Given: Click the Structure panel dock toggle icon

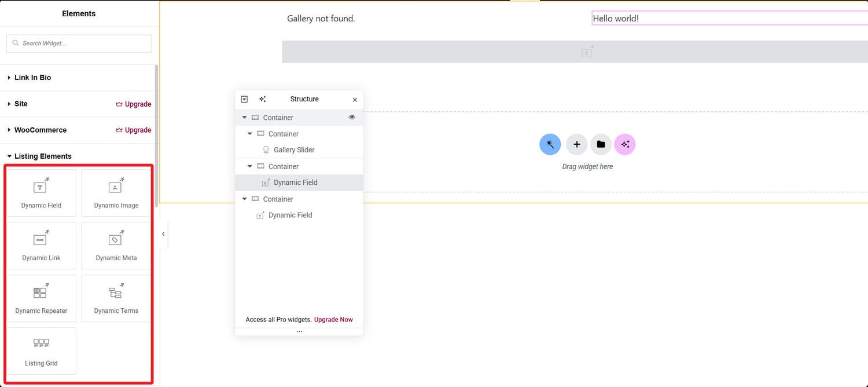Looking at the screenshot, I should pyautogui.click(x=244, y=99).
